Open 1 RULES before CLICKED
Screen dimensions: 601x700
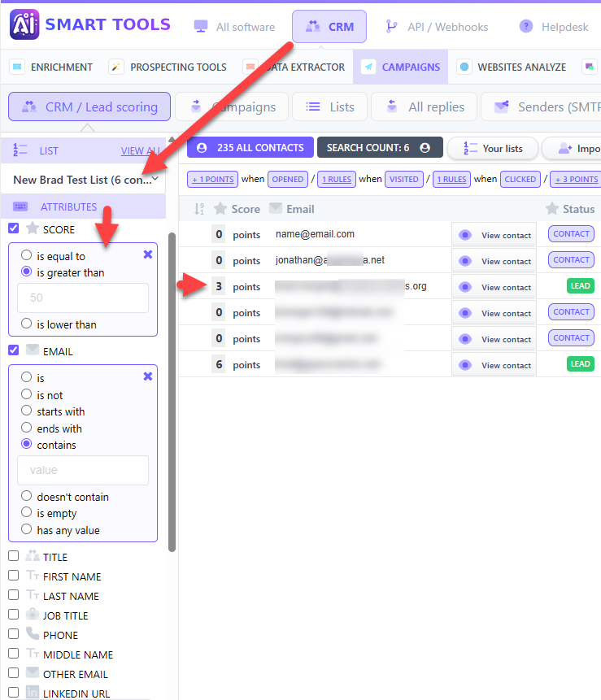tap(451, 180)
